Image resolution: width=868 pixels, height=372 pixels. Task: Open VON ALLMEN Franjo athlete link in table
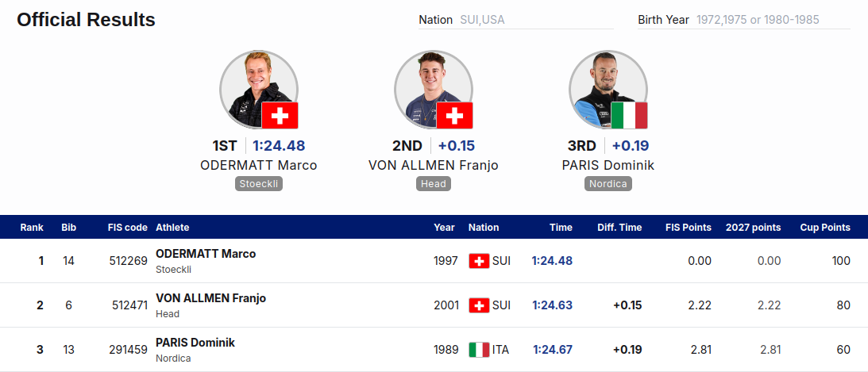[211, 298]
